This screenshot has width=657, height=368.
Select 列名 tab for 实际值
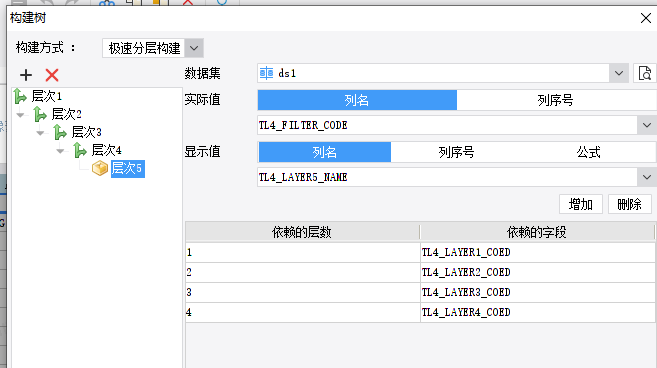click(357, 100)
